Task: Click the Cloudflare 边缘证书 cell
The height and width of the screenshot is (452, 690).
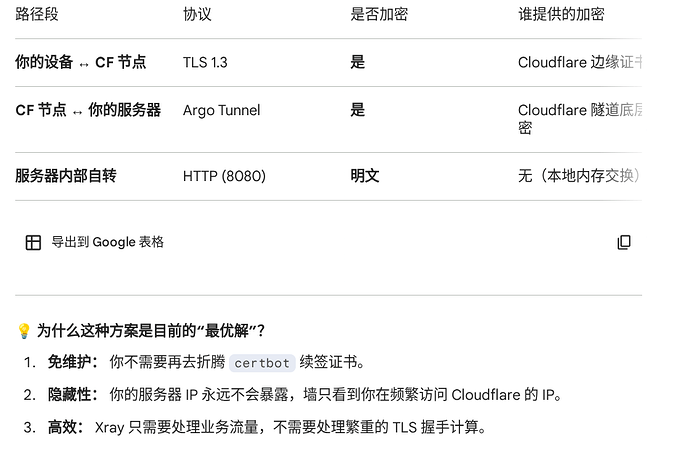Action: point(580,62)
